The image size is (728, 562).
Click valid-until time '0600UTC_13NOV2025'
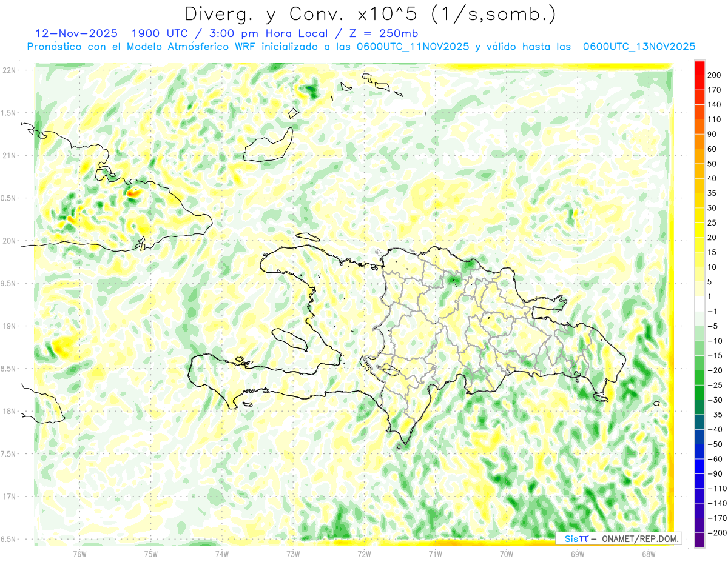639,47
